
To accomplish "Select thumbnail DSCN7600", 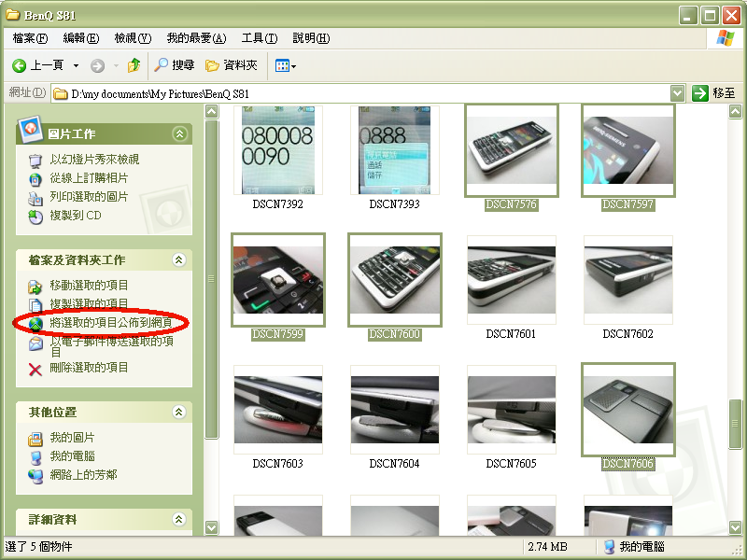I will [395, 280].
